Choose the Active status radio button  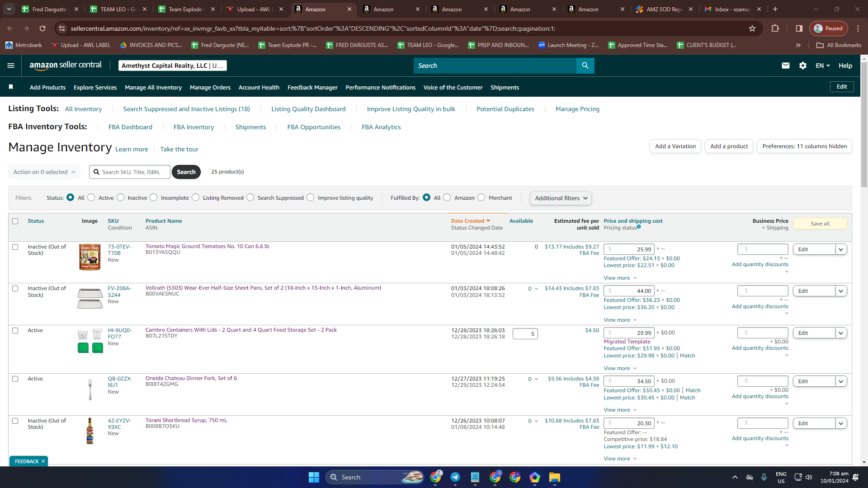91,197
